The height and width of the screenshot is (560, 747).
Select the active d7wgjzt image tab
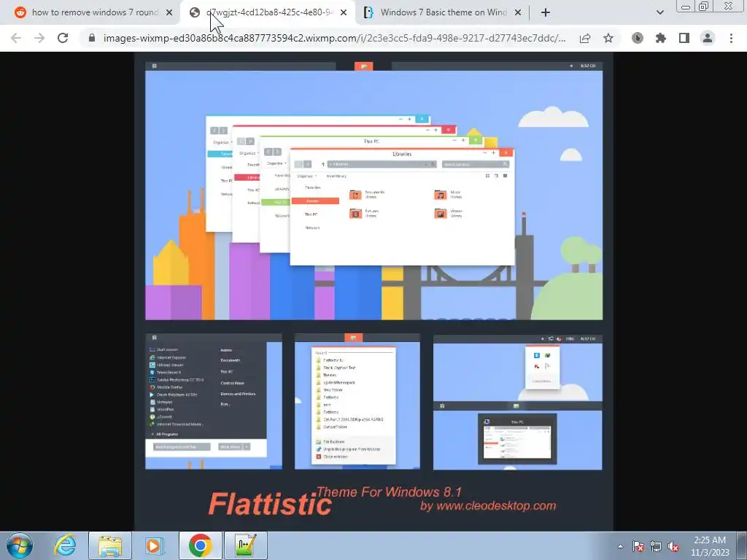pos(267,12)
